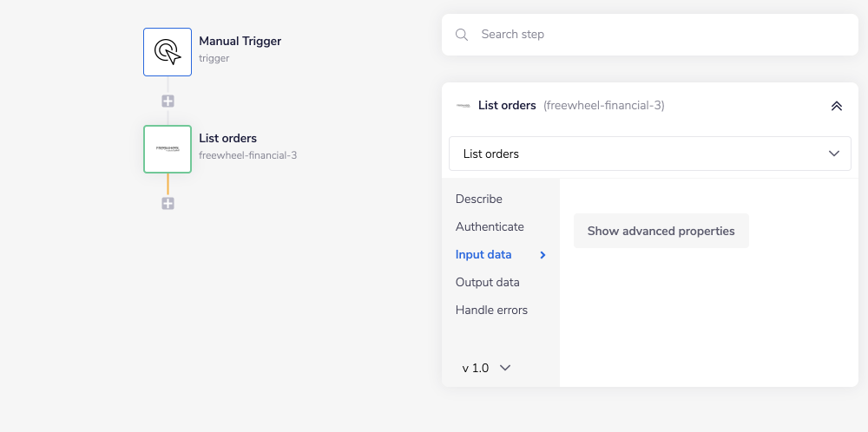Screen dimensions: 868x432
Task: Click the freewheel-financial-3 label in panel header
Action: [x=604, y=106]
